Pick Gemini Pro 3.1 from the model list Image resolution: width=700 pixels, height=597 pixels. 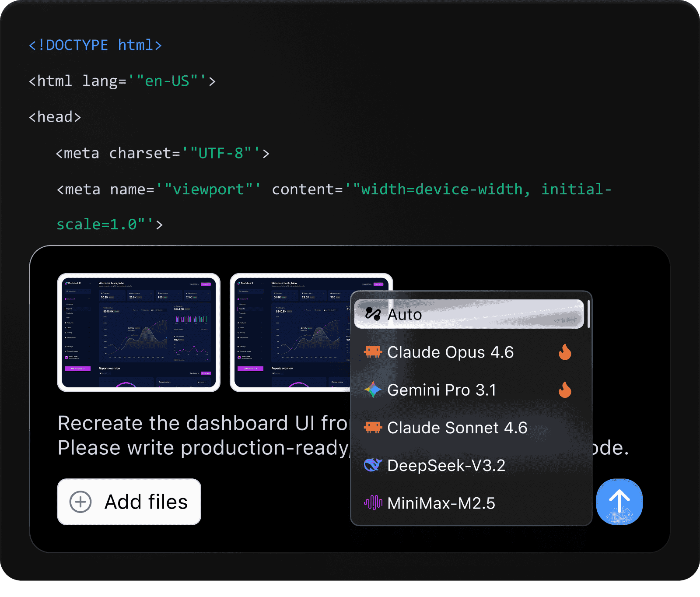pos(469,390)
